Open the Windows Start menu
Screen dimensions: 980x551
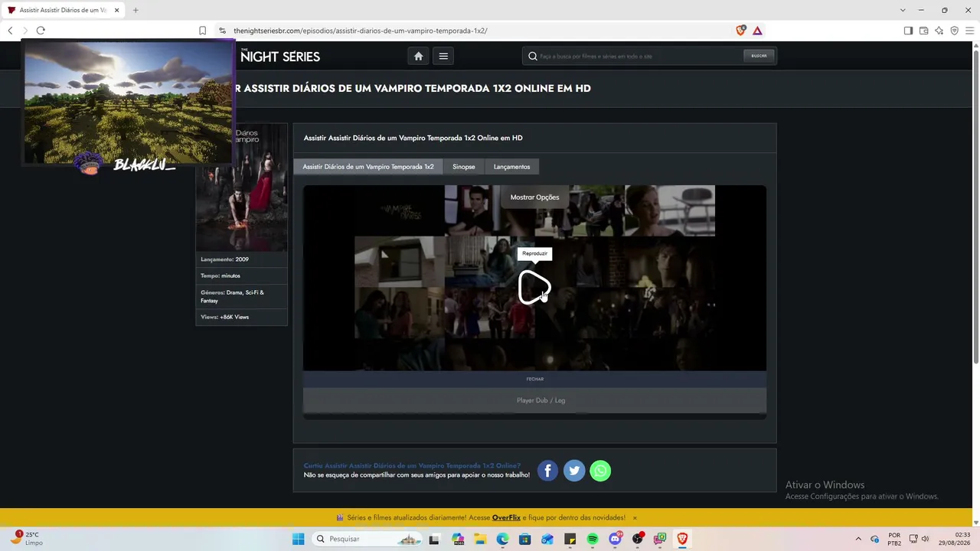click(x=298, y=539)
